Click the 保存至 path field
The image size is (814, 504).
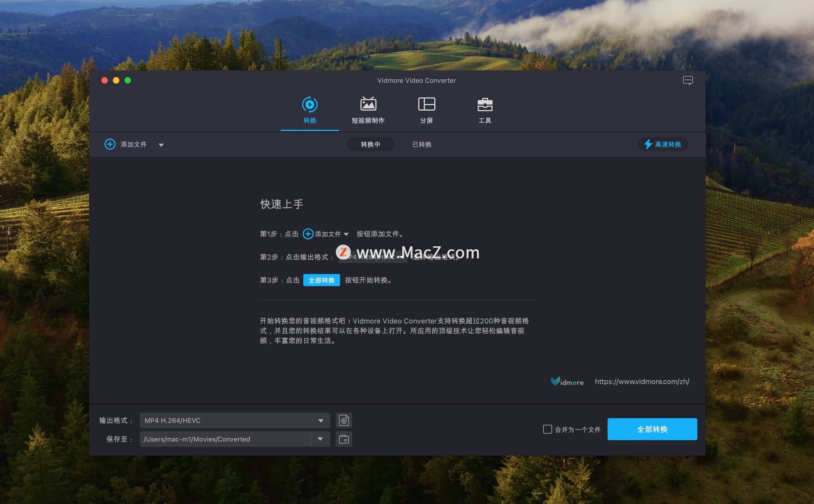click(225, 439)
